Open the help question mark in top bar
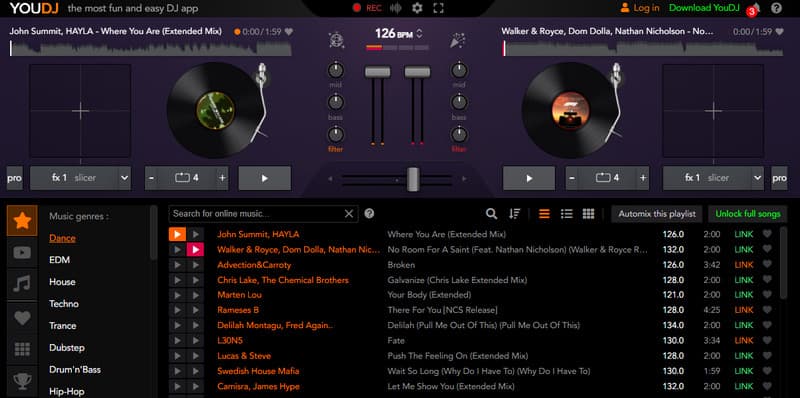Image resolution: width=800 pixels, height=398 pixels. [777, 8]
